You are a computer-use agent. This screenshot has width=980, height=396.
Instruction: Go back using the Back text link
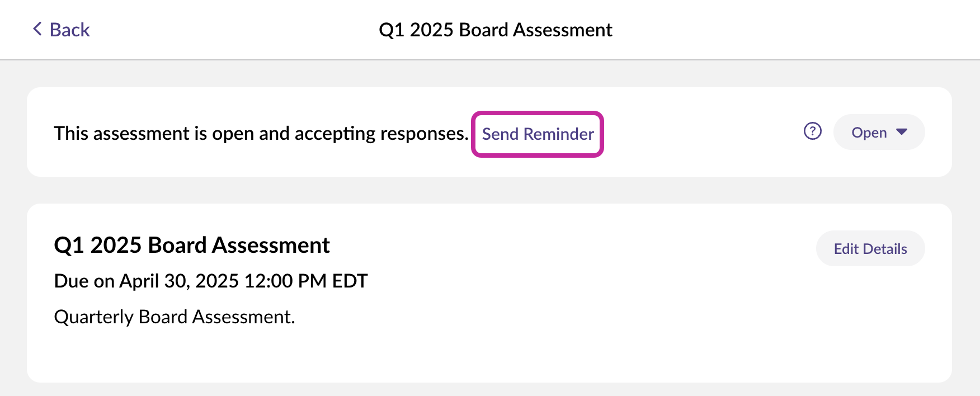pos(69,30)
